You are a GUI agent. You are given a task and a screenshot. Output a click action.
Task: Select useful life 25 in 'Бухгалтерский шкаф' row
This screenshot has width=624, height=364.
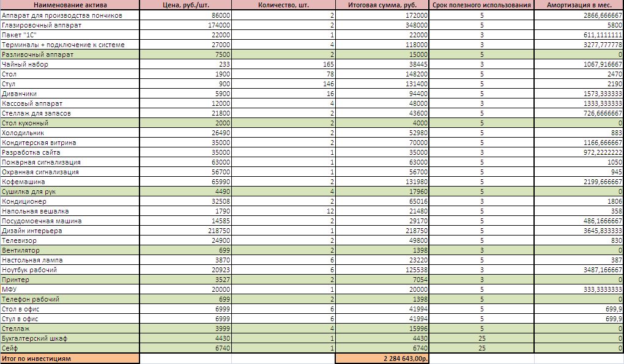tap(481, 338)
